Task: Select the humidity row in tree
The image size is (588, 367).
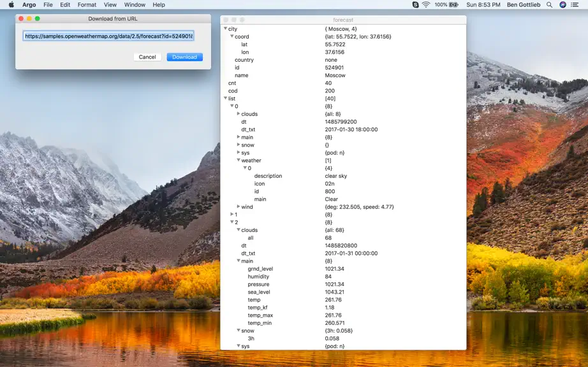Action: coord(343,277)
